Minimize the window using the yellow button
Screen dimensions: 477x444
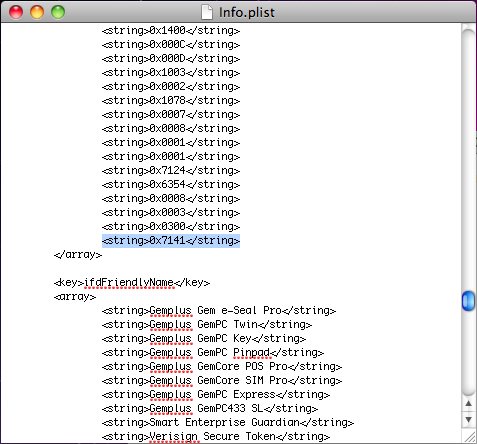coord(37,12)
